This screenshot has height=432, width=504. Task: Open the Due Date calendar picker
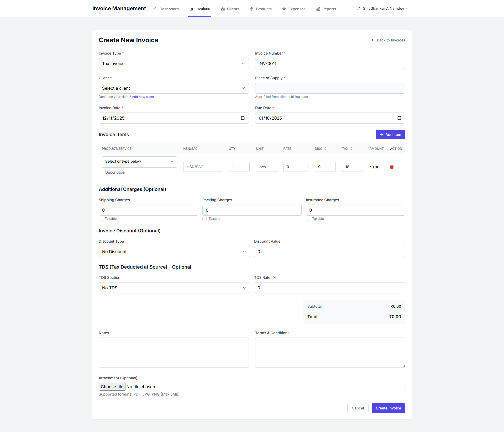399,118
